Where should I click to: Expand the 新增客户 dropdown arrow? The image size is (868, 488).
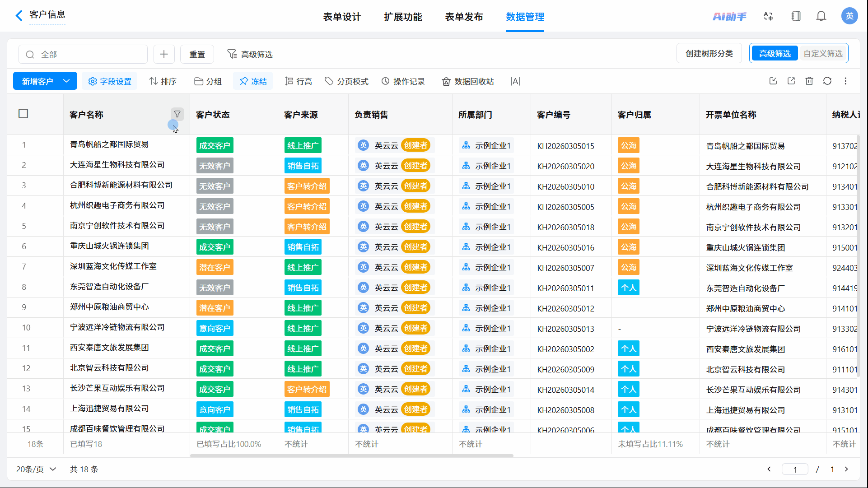point(67,81)
